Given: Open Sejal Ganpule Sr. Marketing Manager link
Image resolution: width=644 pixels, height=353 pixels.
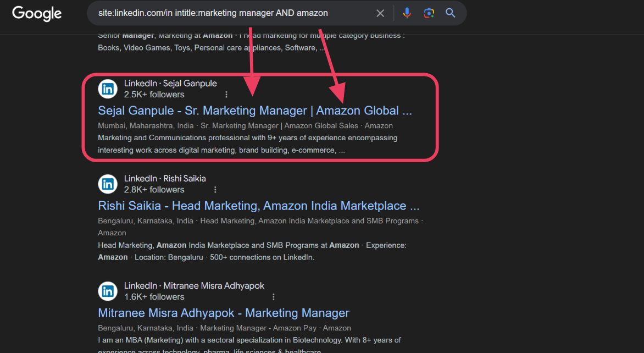Looking at the screenshot, I should click(254, 111).
